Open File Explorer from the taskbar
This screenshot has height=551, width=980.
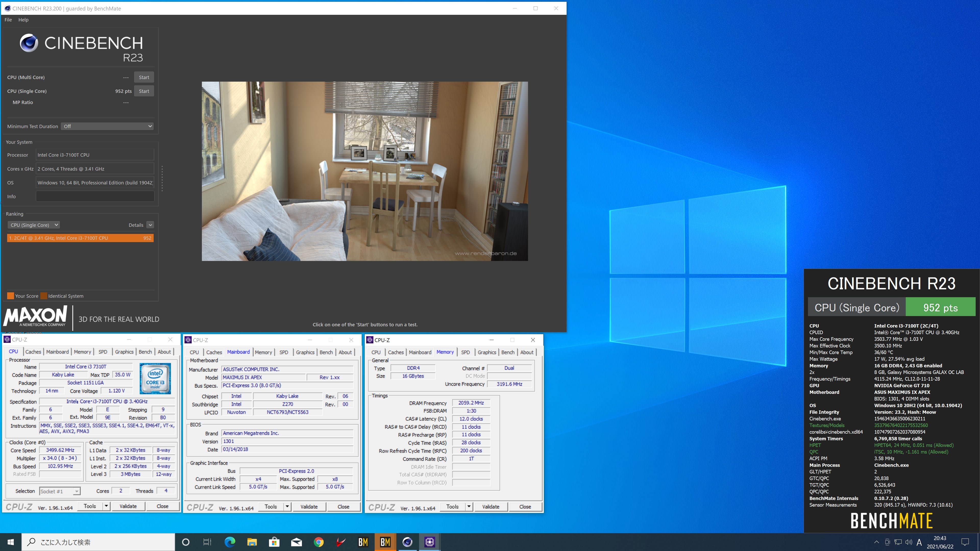(x=252, y=542)
